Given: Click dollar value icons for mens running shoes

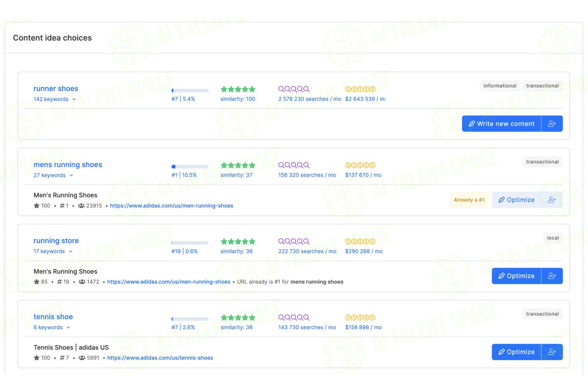Looking at the screenshot, I should click(360, 165).
